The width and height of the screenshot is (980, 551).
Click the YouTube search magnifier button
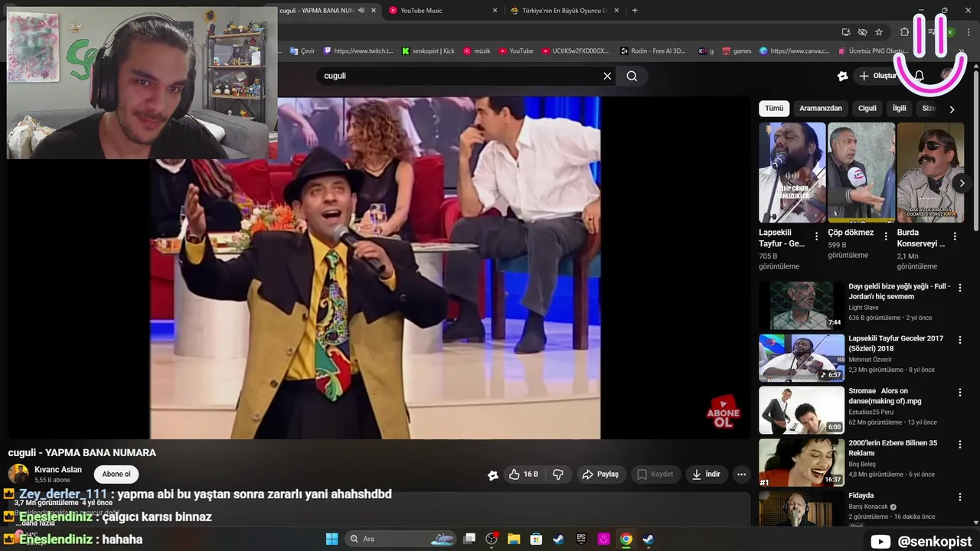click(x=632, y=76)
